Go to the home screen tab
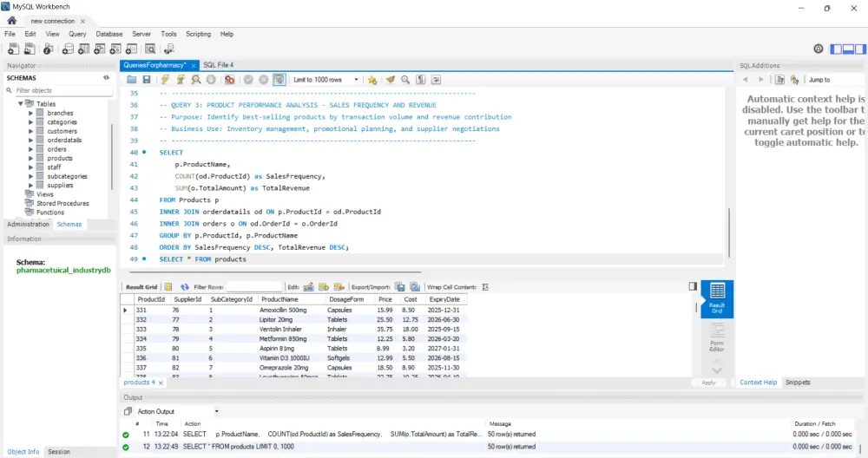The height and width of the screenshot is (458, 868). (x=11, y=20)
